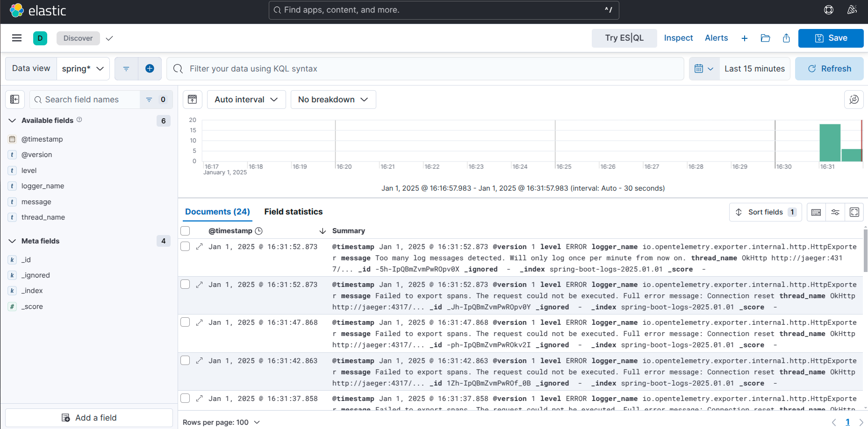868x429 pixels.
Task: Click the Refresh button
Action: pos(830,69)
